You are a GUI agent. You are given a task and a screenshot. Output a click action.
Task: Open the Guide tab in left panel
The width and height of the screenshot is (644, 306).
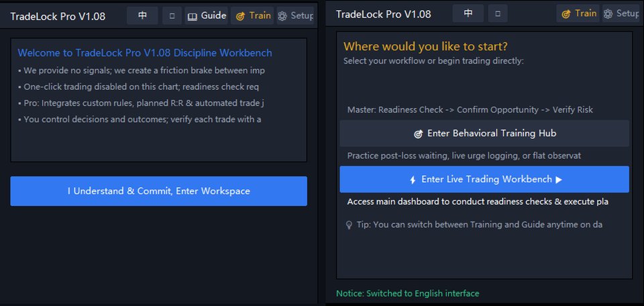(206, 16)
